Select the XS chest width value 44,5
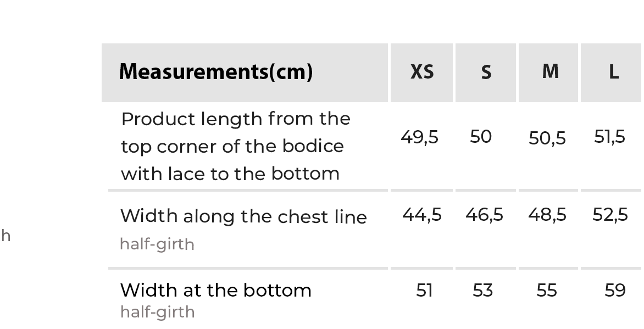This screenshot has height=329, width=644. (x=421, y=214)
